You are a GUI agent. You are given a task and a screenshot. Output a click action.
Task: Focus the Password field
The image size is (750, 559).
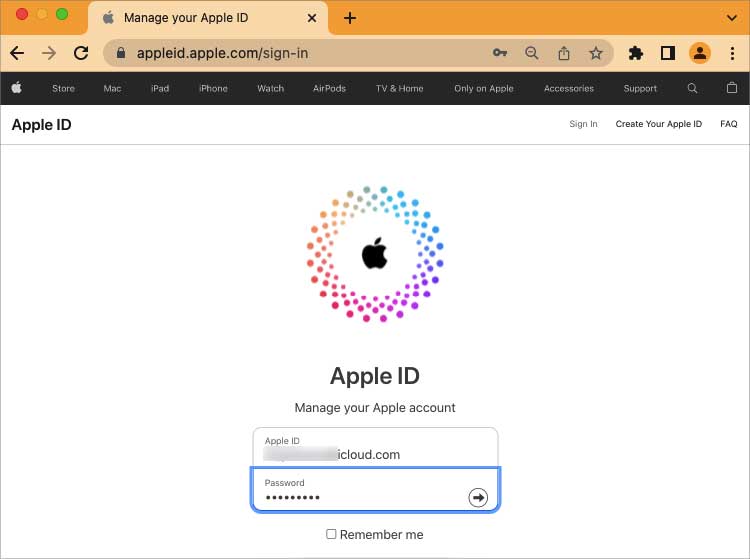(x=375, y=490)
